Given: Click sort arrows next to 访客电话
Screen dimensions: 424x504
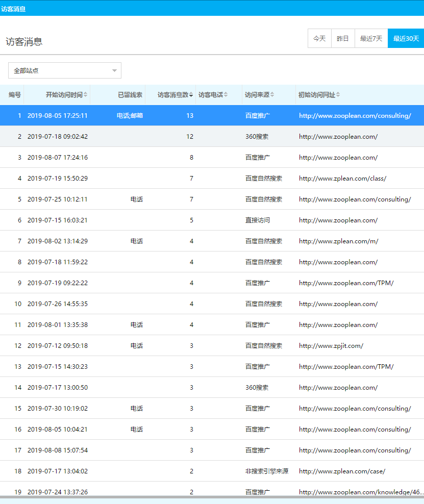Looking at the screenshot, I should click(x=226, y=95).
